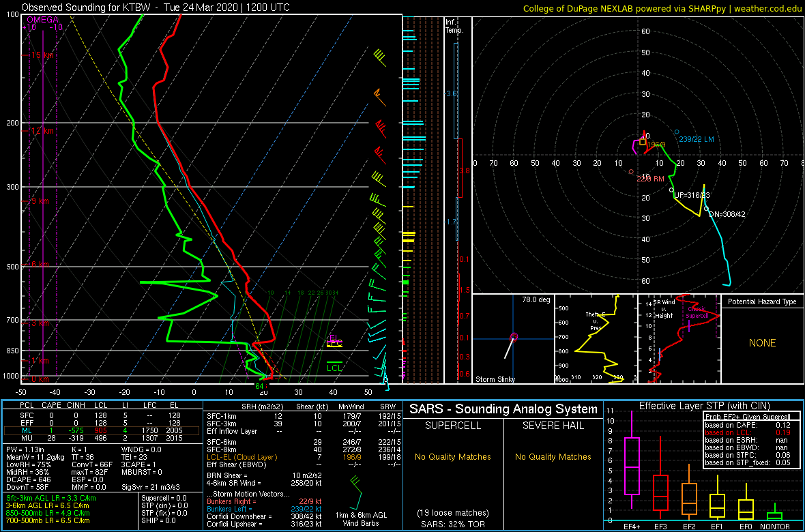Screen dimensions: 805x532
Task: Click the magenta EL marker on Skew-T
Action: coord(334,338)
